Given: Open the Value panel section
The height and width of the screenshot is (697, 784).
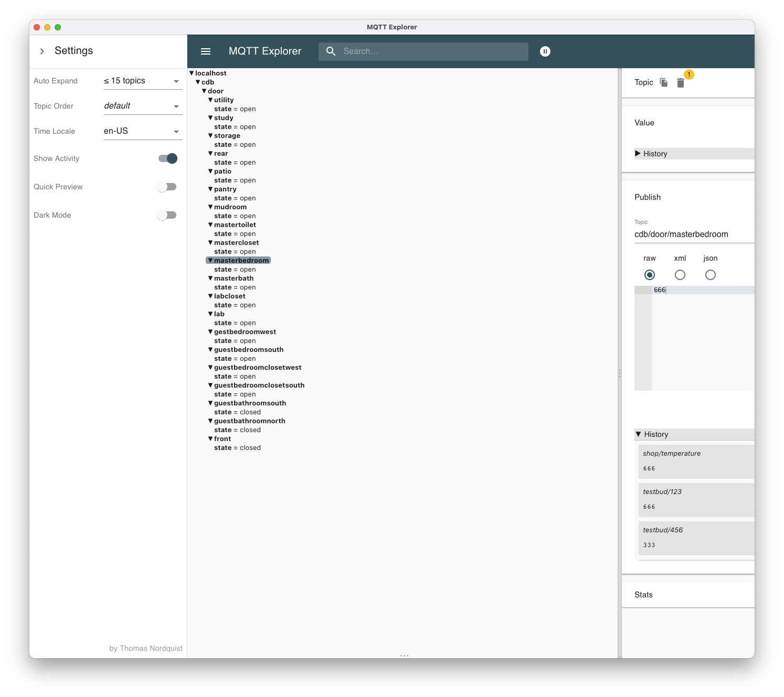Looking at the screenshot, I should [x=644, y=123].
